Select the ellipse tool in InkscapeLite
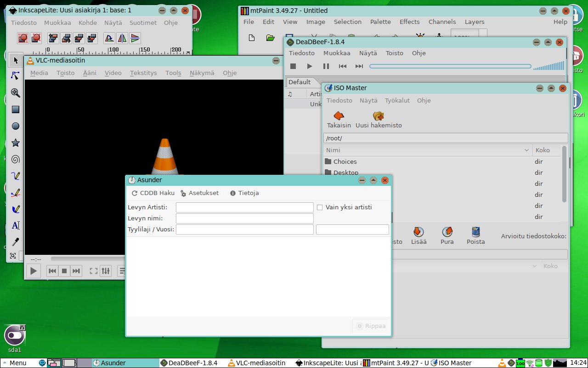The width and height of the screenshot is (588, 368). pos(15,126)
